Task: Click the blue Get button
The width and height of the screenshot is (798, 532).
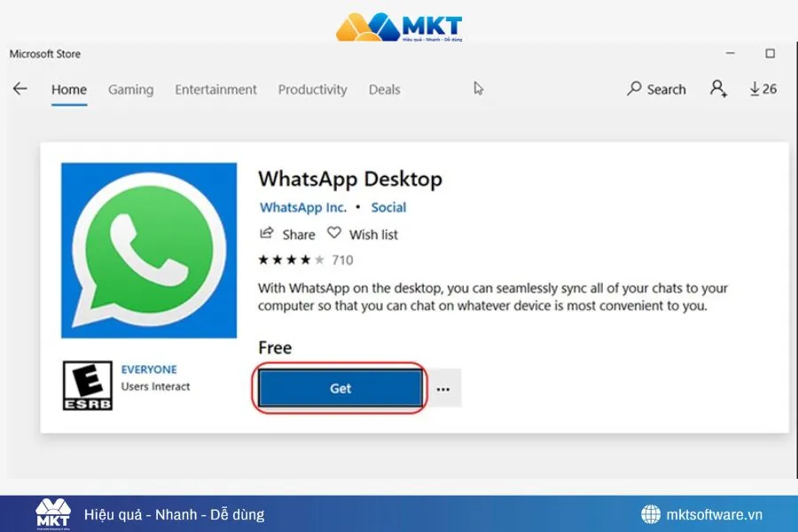Action: tap(340, 388)
